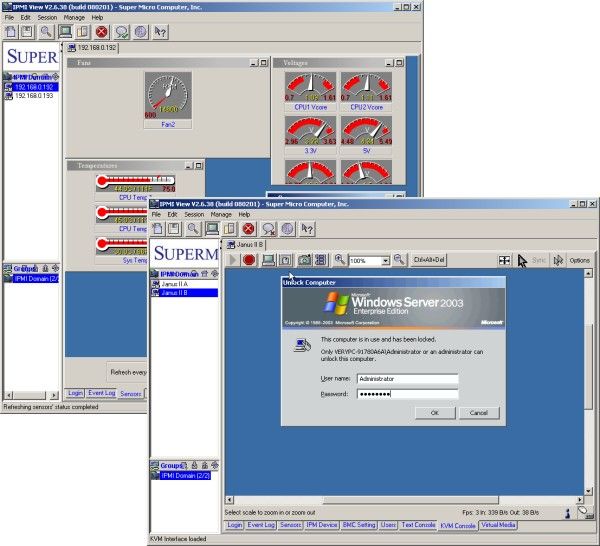Viewport: 600px width, 546px height.
Task: Click the Save floppy icon in front window toolbar
Action: pos(174,229)
